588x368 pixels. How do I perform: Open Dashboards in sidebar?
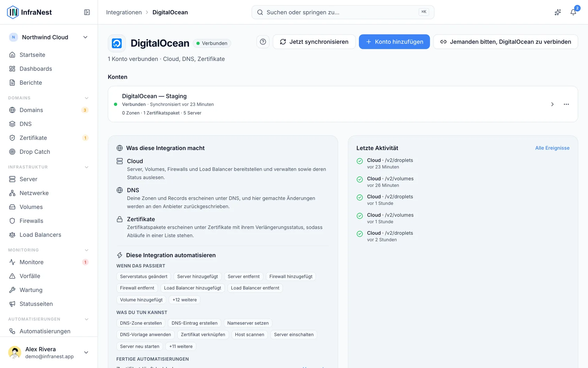click(x=49, y=69)
